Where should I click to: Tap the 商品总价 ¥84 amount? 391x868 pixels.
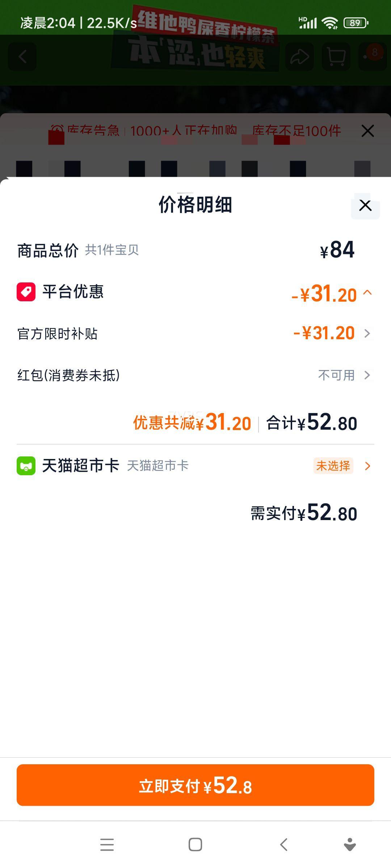click(337, 250)
